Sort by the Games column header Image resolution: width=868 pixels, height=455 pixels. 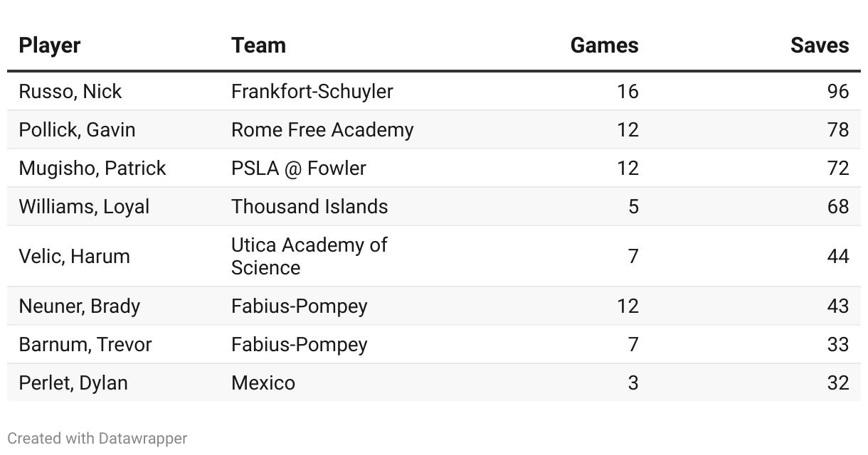[x=604, y=45]
